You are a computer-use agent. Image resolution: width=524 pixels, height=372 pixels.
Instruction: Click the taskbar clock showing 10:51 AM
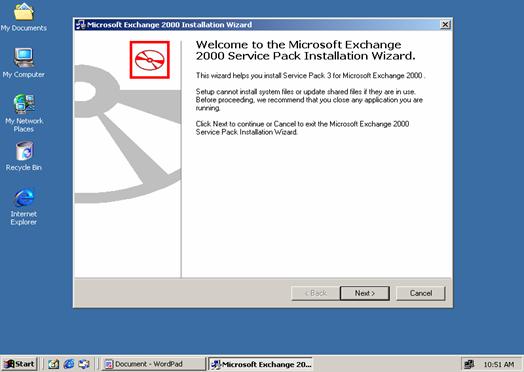click(499, 364)
